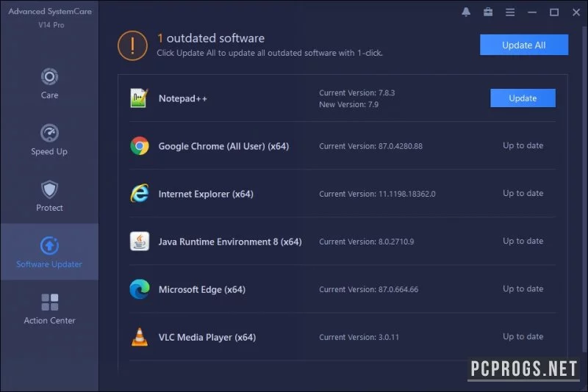Viewport: 588px width, 392px height.
Task: Maximize the Advanced SystemCare window
Action: (x=554, y=12)
